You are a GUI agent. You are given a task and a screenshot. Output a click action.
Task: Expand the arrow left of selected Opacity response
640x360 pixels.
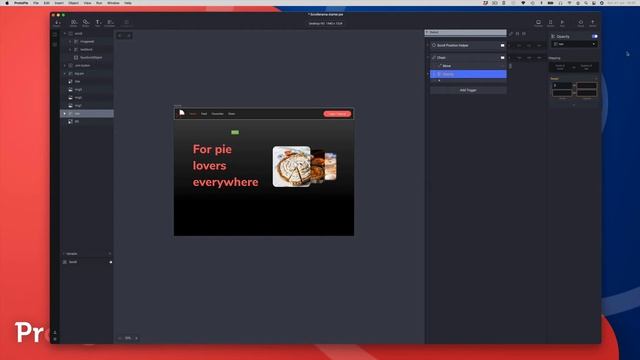click(428, 74)
